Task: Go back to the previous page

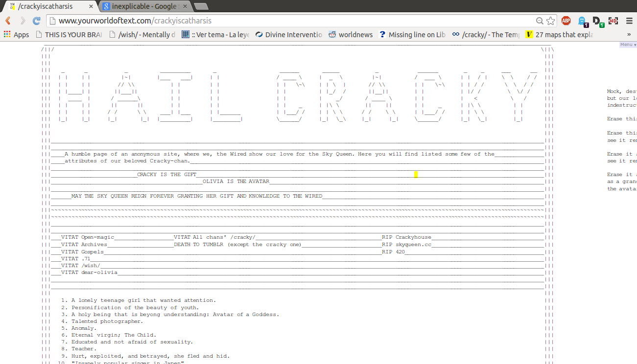Action: tap(8, 21)
